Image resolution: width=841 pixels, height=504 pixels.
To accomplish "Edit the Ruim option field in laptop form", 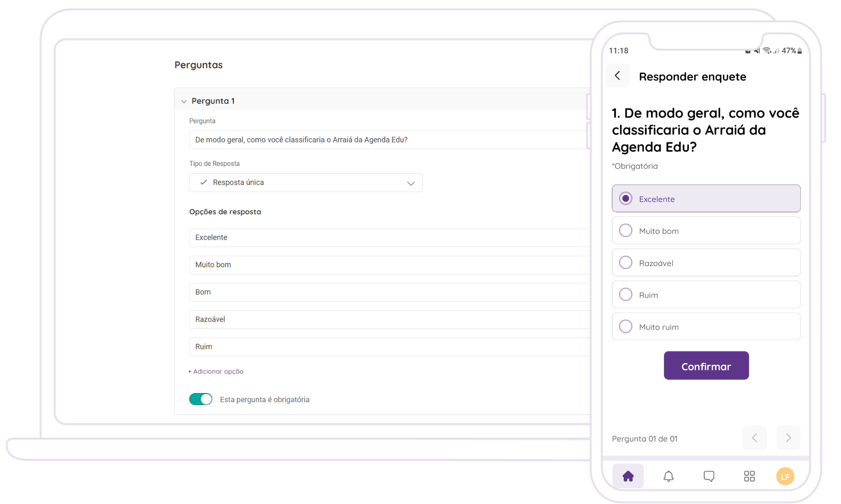I will 389,347.
